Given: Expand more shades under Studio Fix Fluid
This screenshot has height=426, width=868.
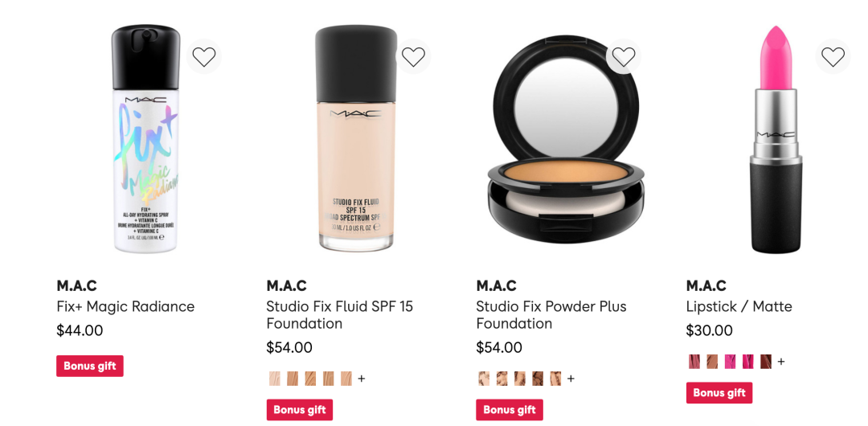Looking at the screenshot, I should pos(362,379).
